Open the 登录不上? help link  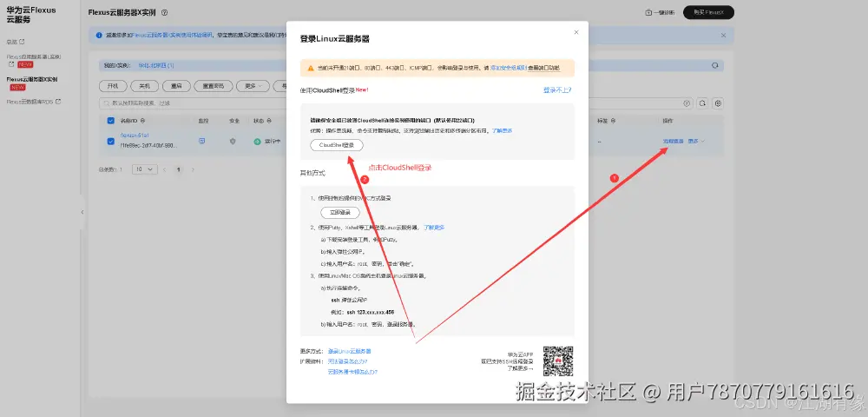click(x=557, y=89)
